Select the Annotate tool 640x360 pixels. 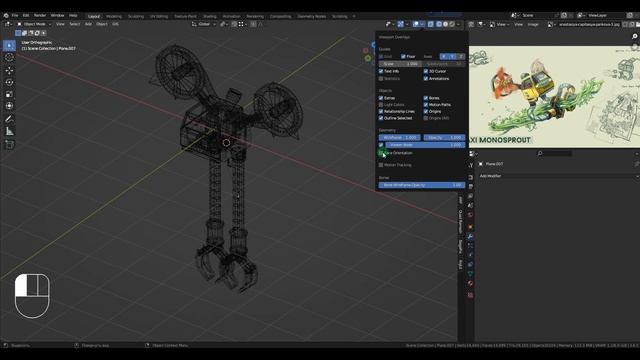point(9,119)
